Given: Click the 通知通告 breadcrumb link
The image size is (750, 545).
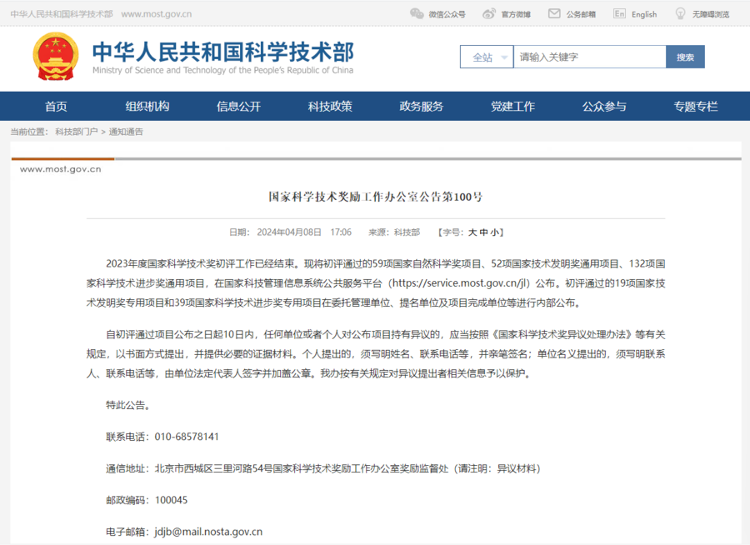Looking at the screenshot, I should (x=126, y=132).
